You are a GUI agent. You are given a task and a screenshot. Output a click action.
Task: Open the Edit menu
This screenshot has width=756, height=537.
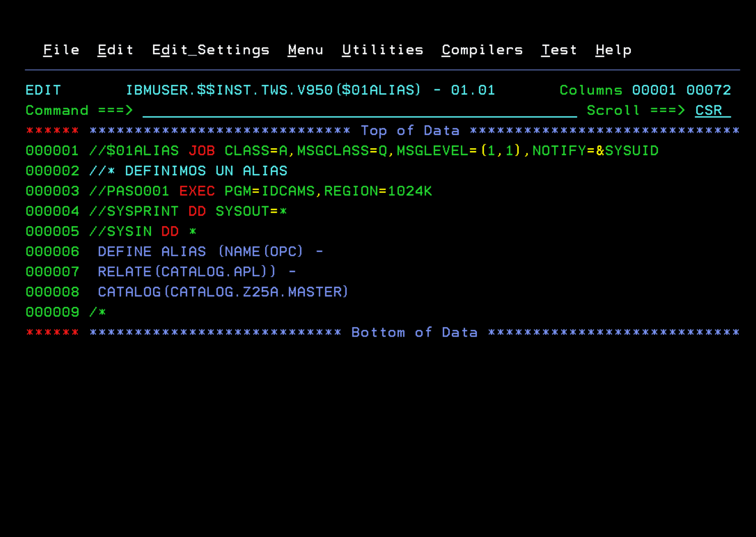pos(115,49)
